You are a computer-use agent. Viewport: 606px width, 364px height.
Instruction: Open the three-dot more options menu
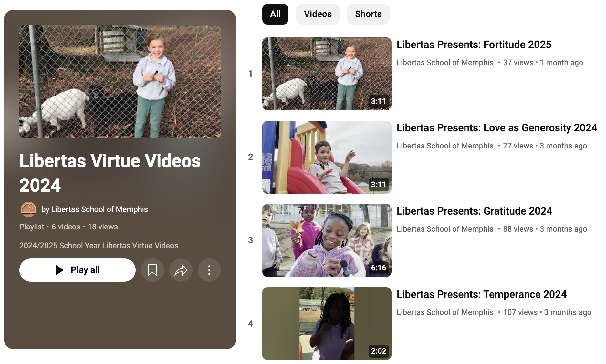click(209, 270)
